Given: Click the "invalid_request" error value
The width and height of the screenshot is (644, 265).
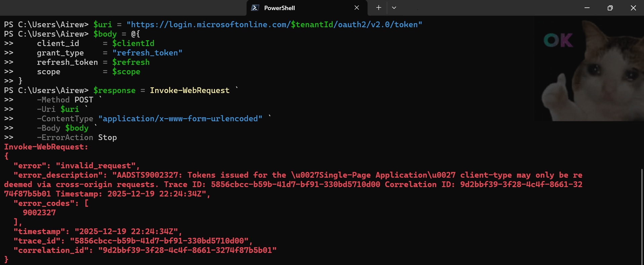Looking at the screenshot, I should [x=96, y=166].
